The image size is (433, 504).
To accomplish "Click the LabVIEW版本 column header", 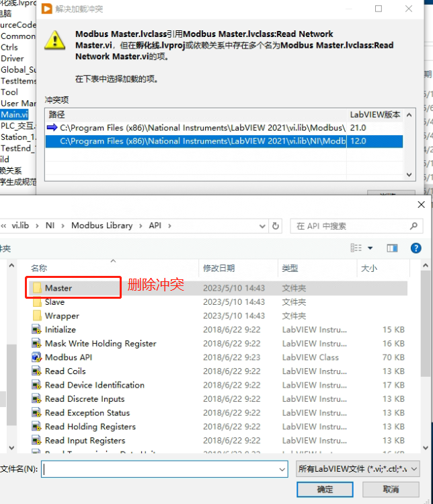I will (375, 114).
